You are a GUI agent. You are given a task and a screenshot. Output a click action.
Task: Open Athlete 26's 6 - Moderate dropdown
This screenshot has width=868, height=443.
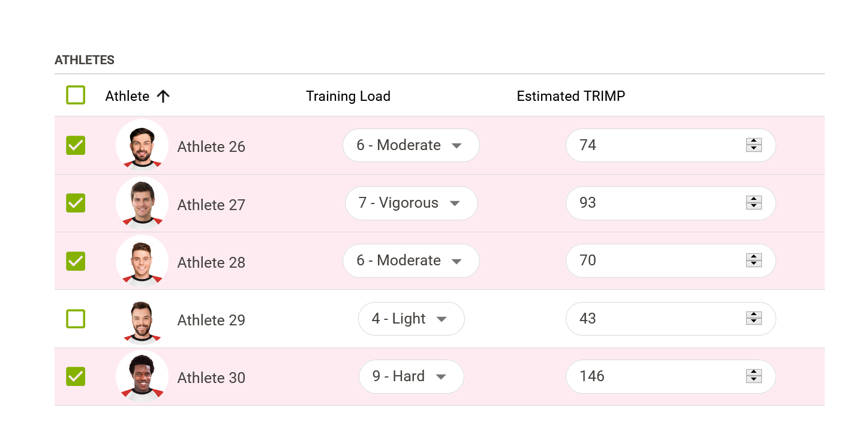pyautogui.click(x=412, y=145)
